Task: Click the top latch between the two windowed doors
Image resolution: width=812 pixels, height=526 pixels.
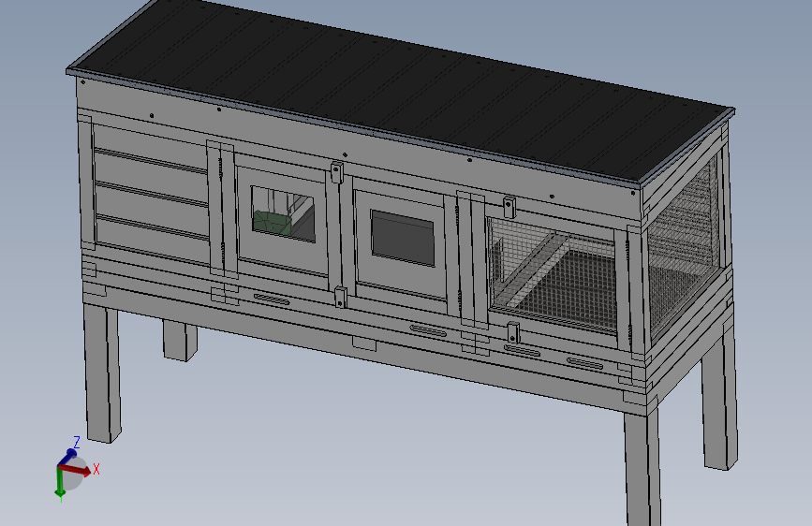Action: click(336, 172)
